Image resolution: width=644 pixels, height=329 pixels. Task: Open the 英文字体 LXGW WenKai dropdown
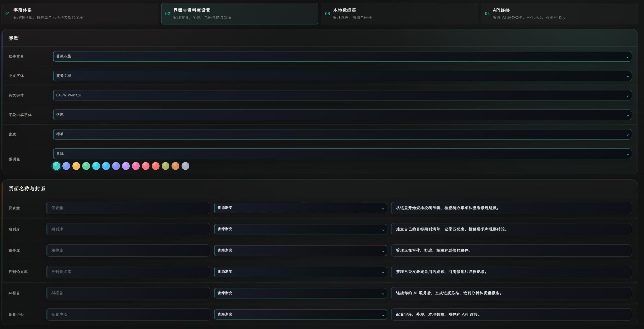342,95
